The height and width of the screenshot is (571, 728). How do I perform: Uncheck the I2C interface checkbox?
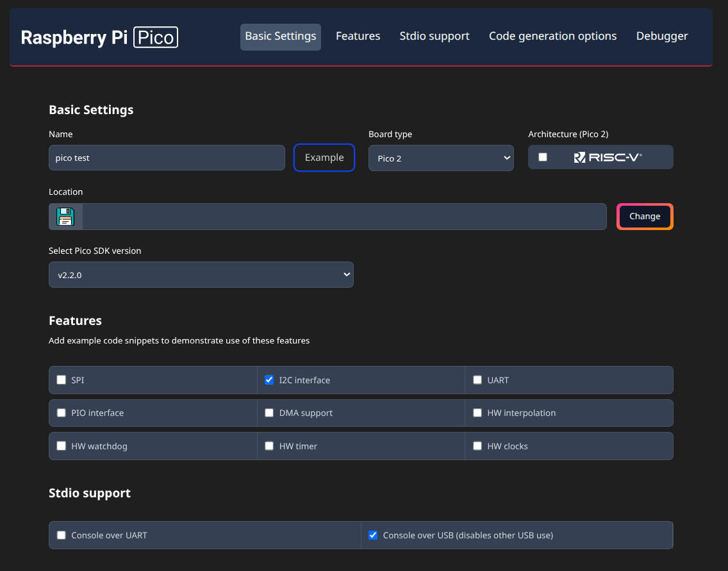coord(269,380)
